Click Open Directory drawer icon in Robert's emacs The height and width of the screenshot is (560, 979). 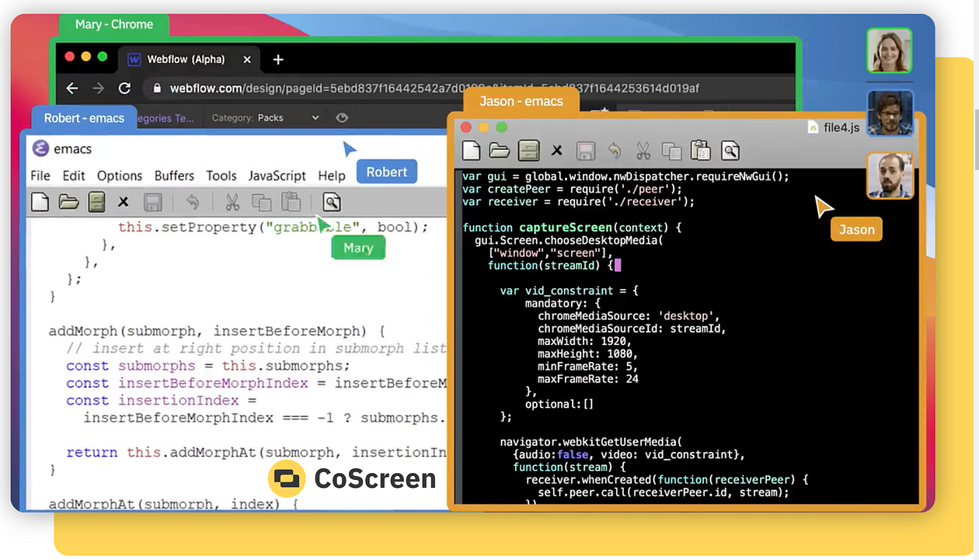[x=96, y=203]
